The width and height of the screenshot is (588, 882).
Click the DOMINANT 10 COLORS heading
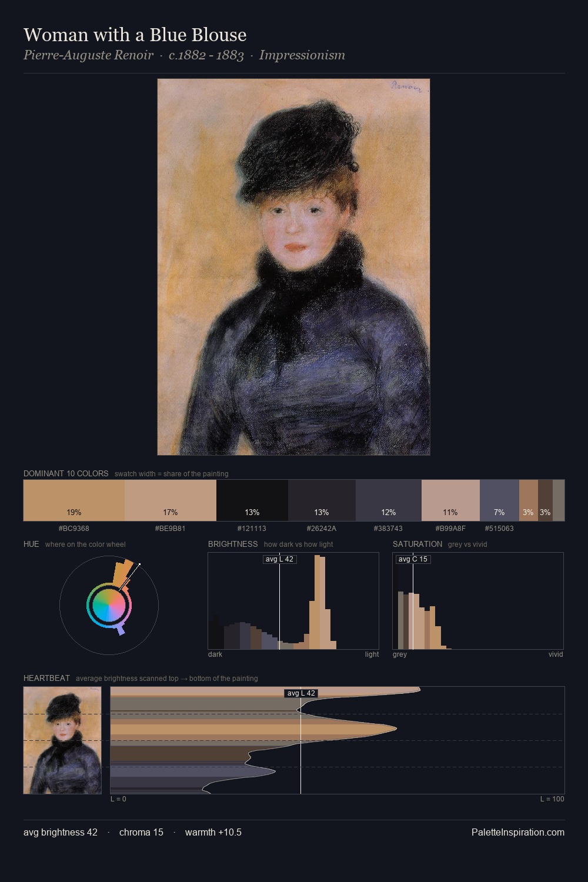(x=66, y=473)
